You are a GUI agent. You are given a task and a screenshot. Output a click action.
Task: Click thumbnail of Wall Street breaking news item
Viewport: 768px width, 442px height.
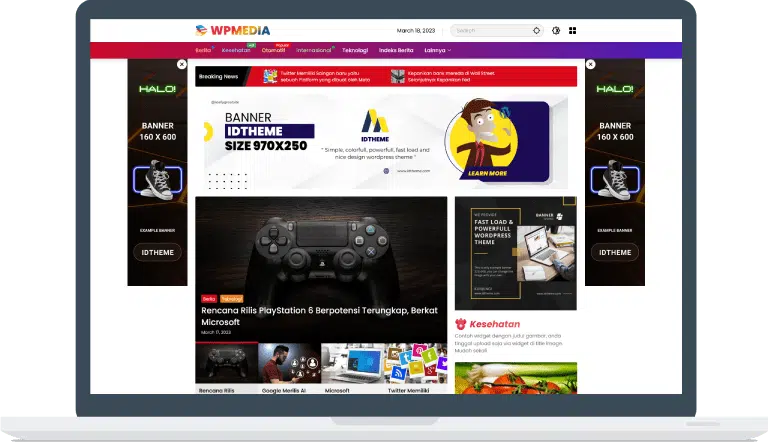tap(398, 76)
